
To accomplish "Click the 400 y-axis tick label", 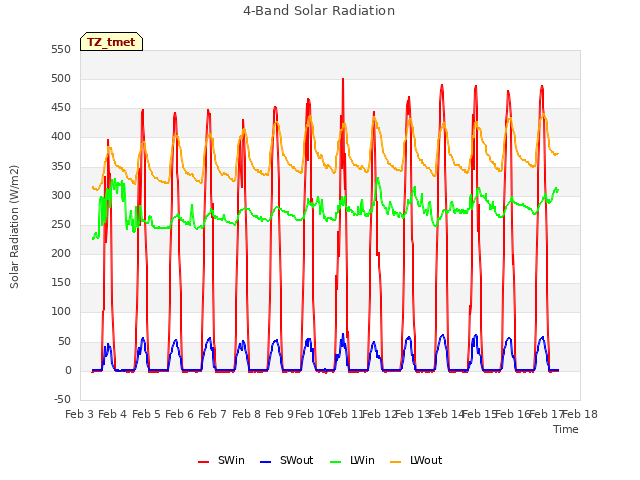I will click(61, 137).
